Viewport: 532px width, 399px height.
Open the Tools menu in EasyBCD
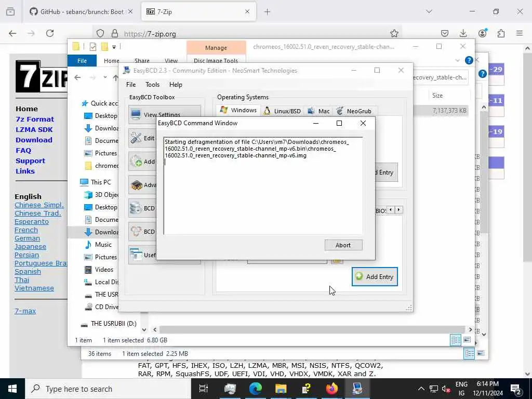click(152, 85)
